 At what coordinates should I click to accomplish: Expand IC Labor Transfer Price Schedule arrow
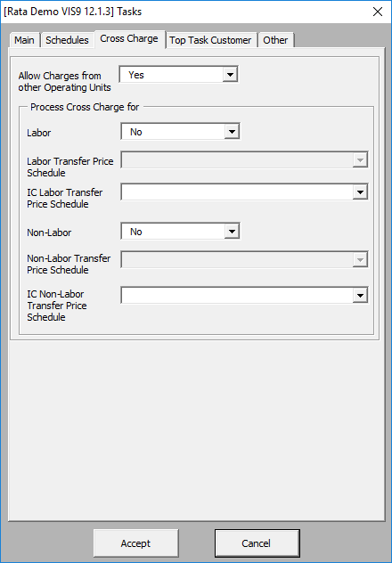point(360,192)
